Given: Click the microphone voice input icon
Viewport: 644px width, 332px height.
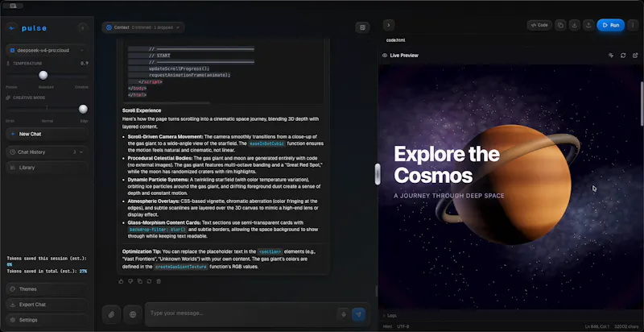Looking at the screenshot, I should pos(344,315).
